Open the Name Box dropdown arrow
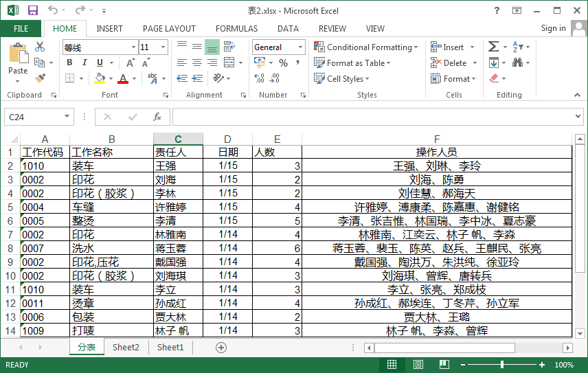This screenshot has height=373, width=588. (67, 117)
